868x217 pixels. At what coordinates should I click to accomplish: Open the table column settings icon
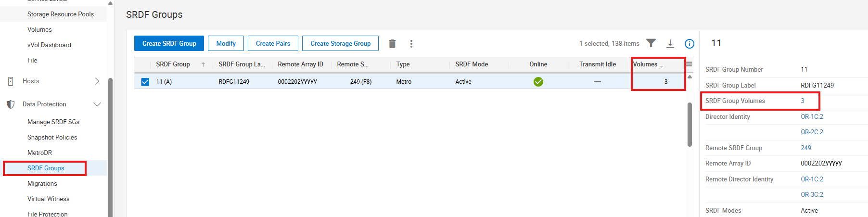click(689, 64)
